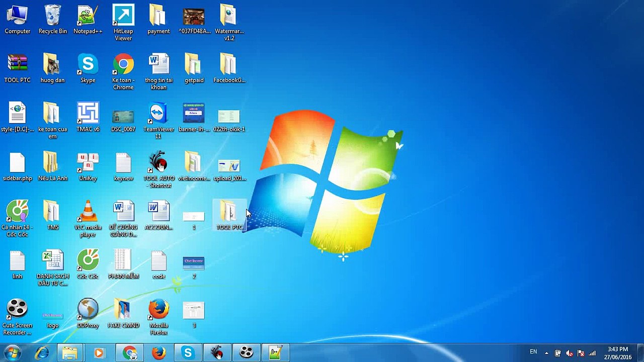Select the DANH SACH DAU TU Excel file
644x362 pixels.
53,267
